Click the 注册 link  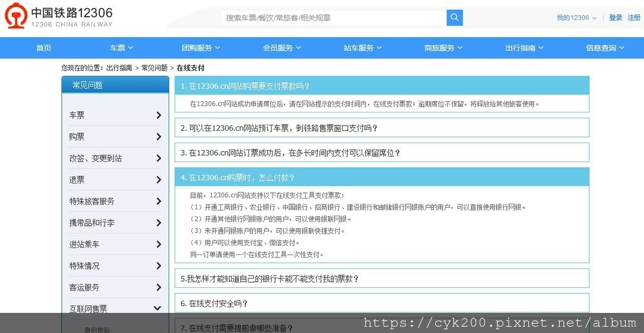634,18
